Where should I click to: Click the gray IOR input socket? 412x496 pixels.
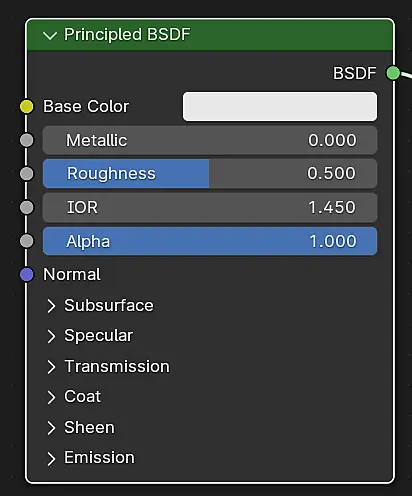click(27, 207)
